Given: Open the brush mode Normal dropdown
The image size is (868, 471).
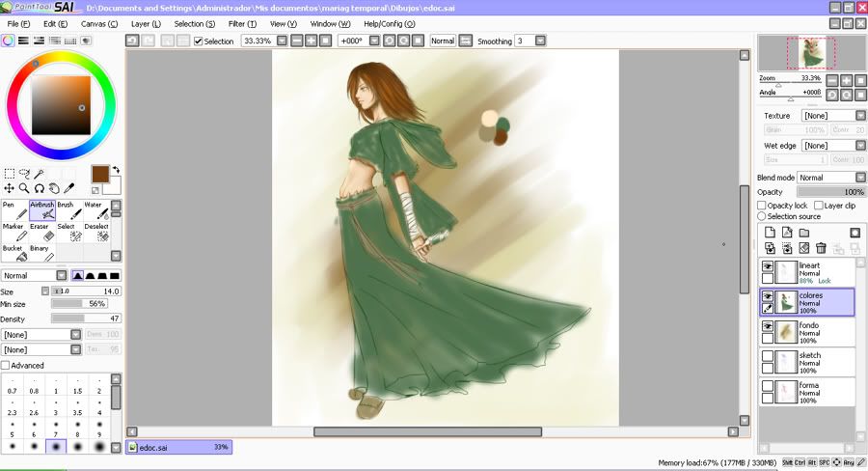Looking at the screenshot, I should [62, 275].
